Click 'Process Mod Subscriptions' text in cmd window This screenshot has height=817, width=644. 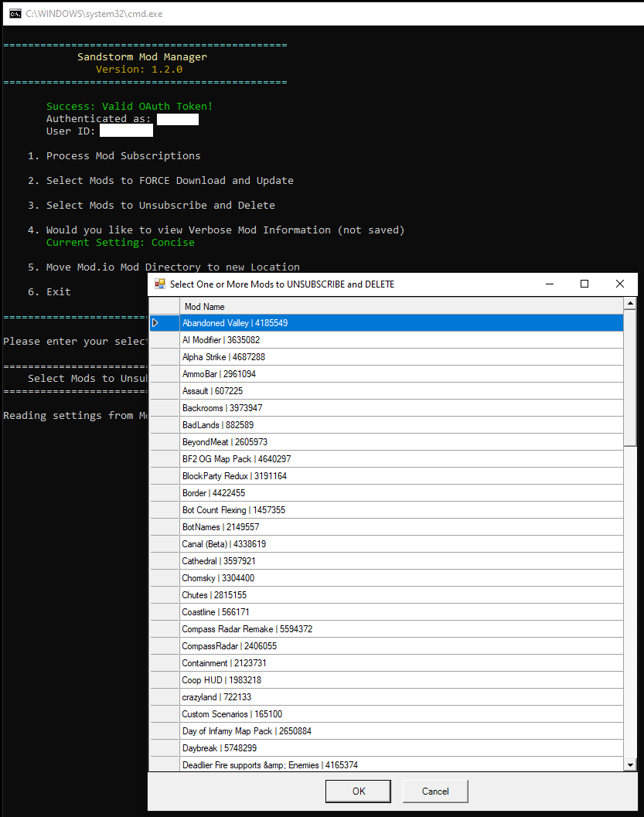tap(123, 156)
